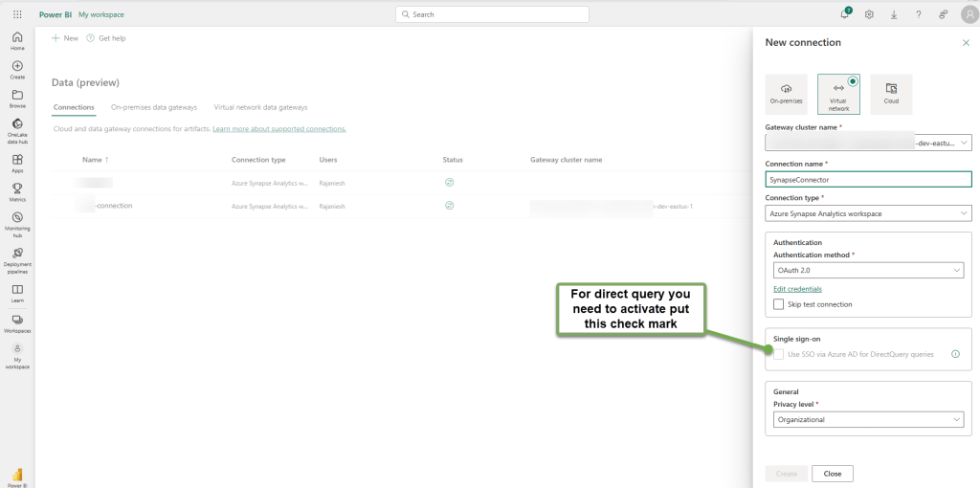This screenshot has width=980, height=488.
Task: Open Metrics in the sidebar
Action: coord(17,192)
